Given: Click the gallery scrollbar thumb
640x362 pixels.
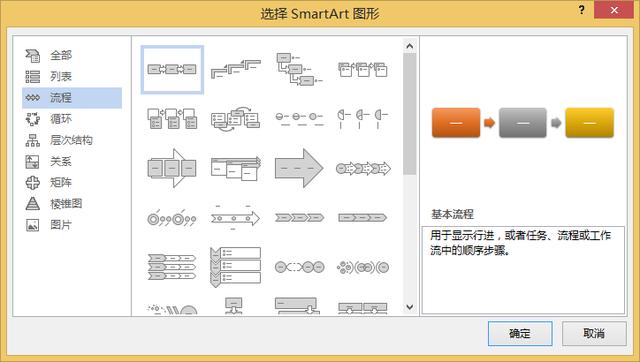Looking at the screenshot, I should click(410, 114).
